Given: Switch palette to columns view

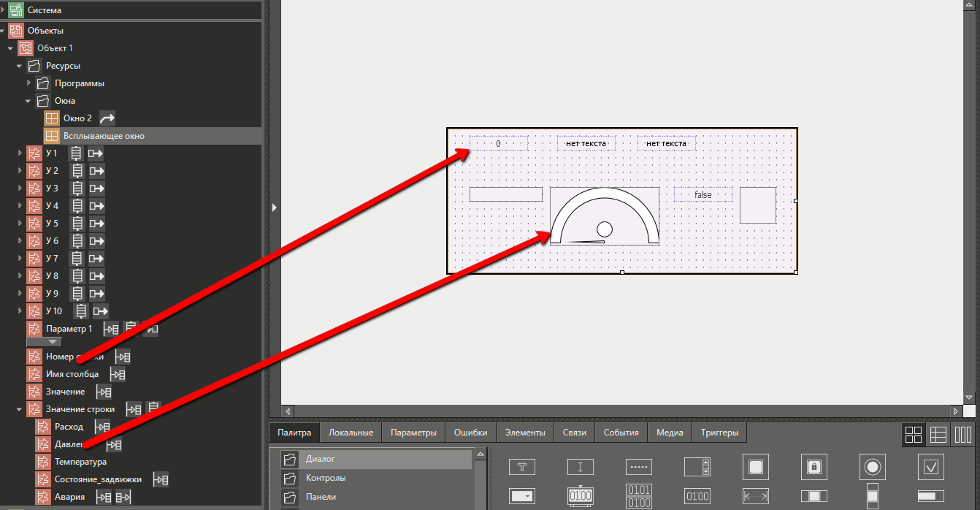Looking at the screenshot, I should tap(962, 434).
